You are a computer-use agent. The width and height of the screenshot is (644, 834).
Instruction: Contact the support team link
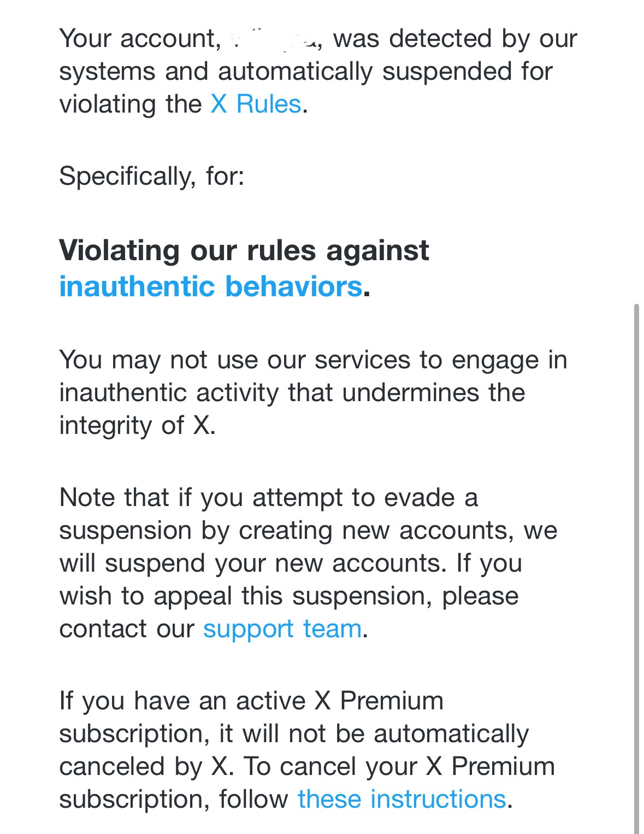(282, 629)
